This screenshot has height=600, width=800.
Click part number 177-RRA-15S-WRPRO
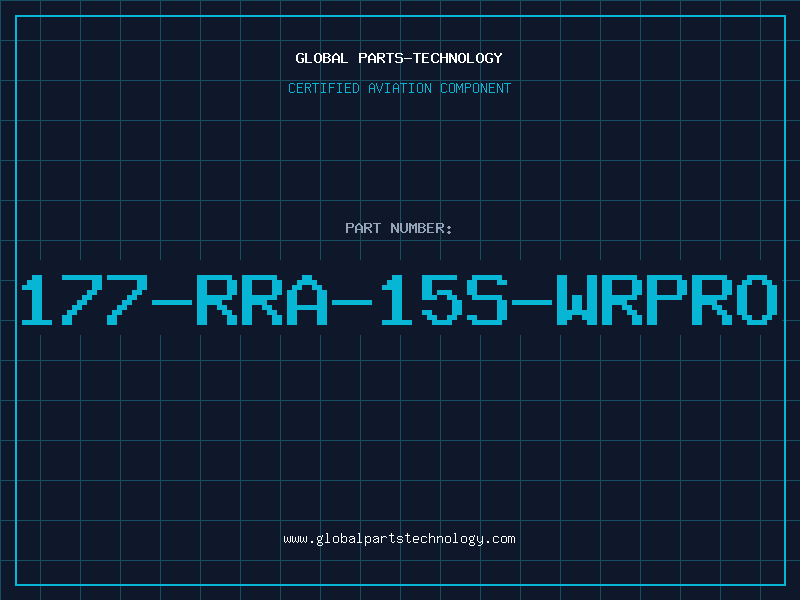(x=399, y=299)
